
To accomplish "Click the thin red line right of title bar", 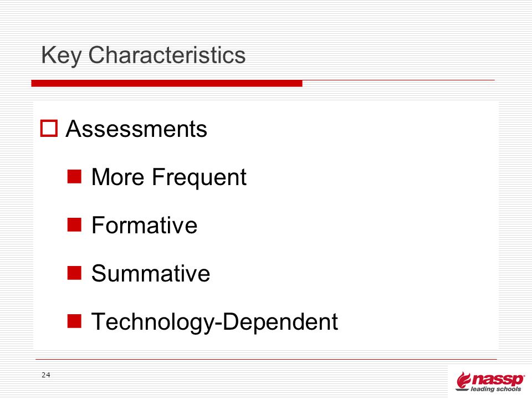I will click(x=398, y=80).
